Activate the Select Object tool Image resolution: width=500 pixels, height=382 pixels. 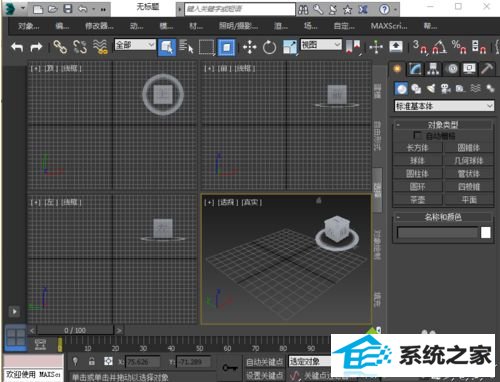167,47
